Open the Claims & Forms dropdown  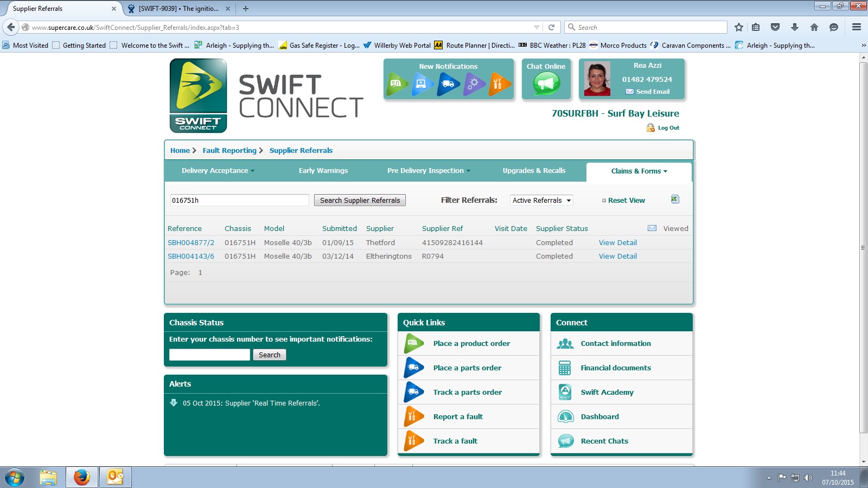click(x=639, y=171)
